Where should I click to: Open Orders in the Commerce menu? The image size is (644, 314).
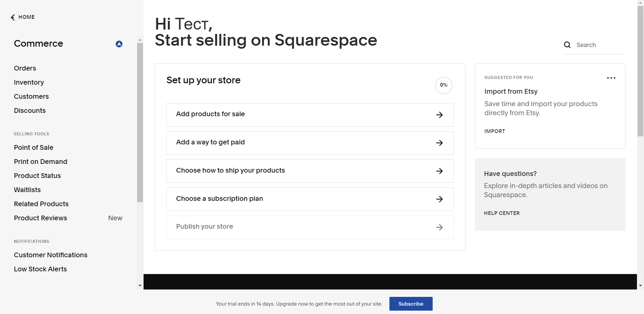coord(25,68)
